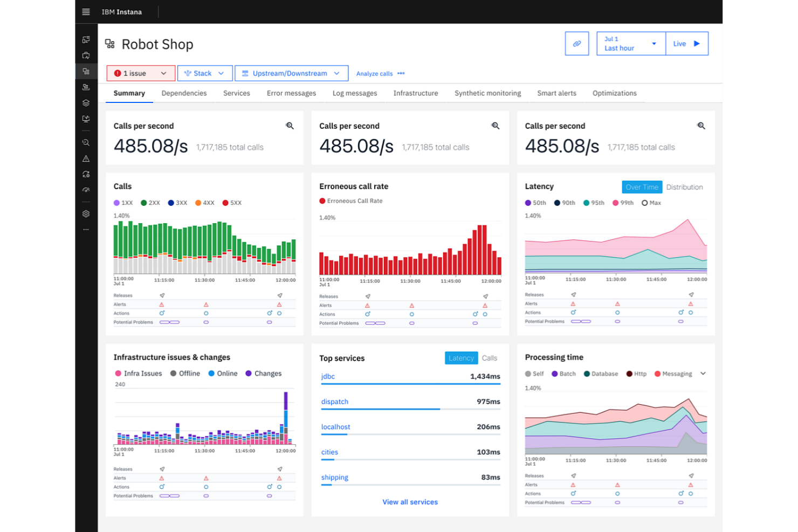
Task: Click the Live playback button
Action: click(687, 43)
